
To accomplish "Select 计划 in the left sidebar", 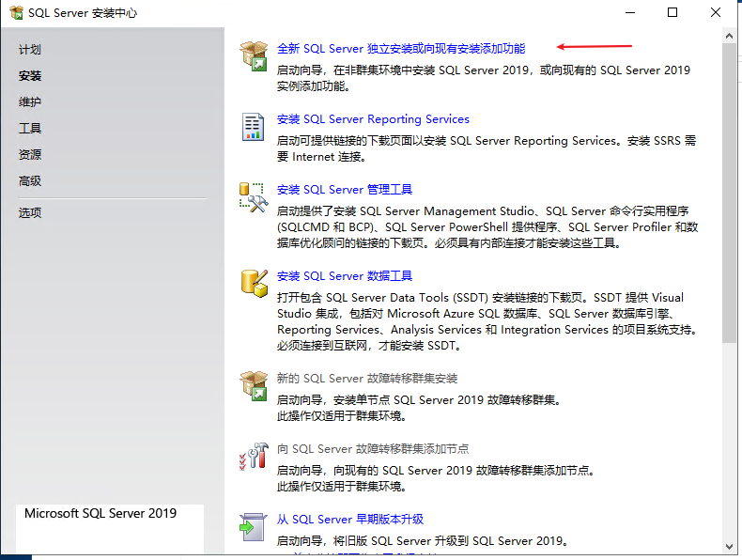I will pyautogui.click(x=30, y=50).
